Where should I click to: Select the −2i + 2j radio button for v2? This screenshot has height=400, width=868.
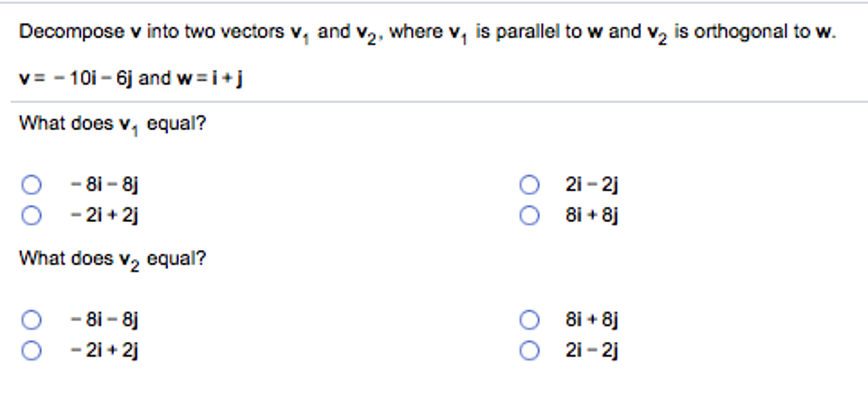31,350
